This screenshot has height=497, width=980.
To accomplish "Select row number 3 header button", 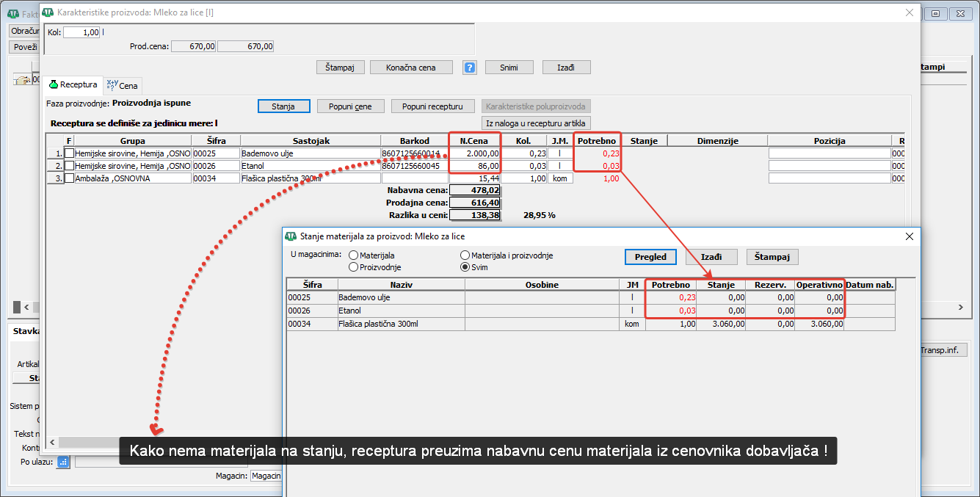I will tap(55, 178).
